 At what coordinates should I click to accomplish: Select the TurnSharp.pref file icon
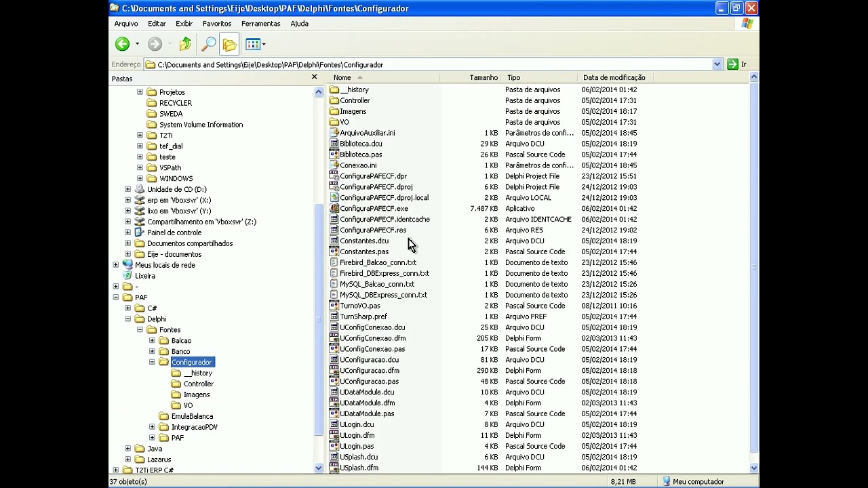pyautogui.click(x=334, y=317)
